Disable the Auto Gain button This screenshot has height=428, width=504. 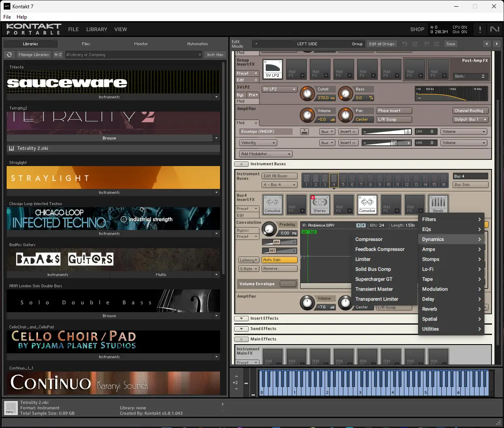point(279,260)
